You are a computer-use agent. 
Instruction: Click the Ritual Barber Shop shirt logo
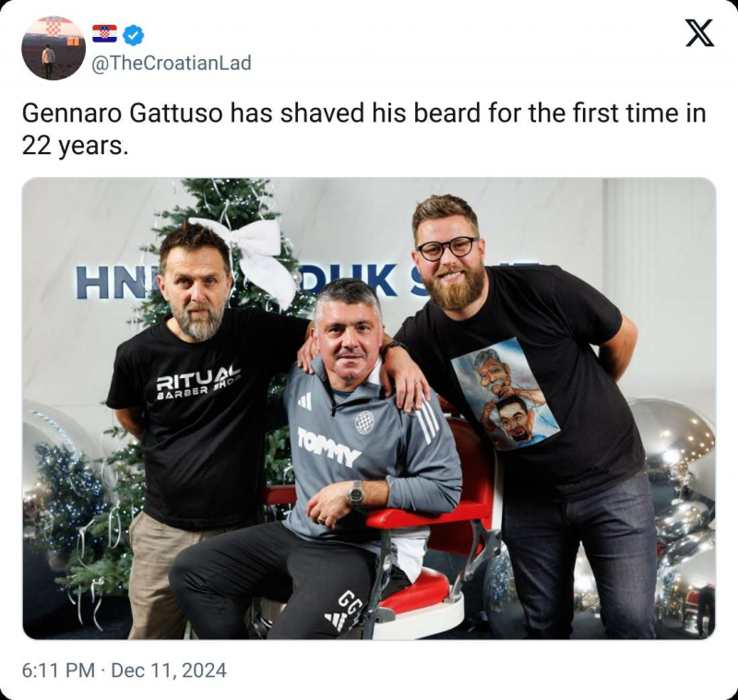[x=198, y=383]
